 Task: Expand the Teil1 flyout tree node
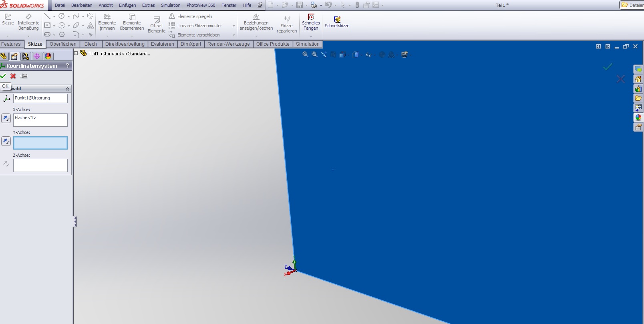pyautogui.click(x=76, y=53)
